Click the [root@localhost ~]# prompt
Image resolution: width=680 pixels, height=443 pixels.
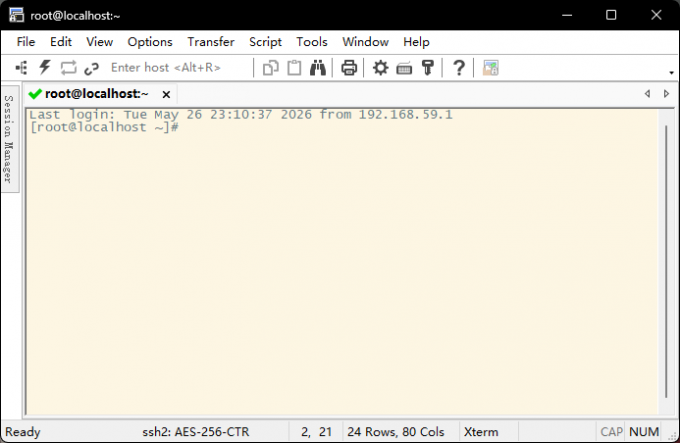point(104,127)
